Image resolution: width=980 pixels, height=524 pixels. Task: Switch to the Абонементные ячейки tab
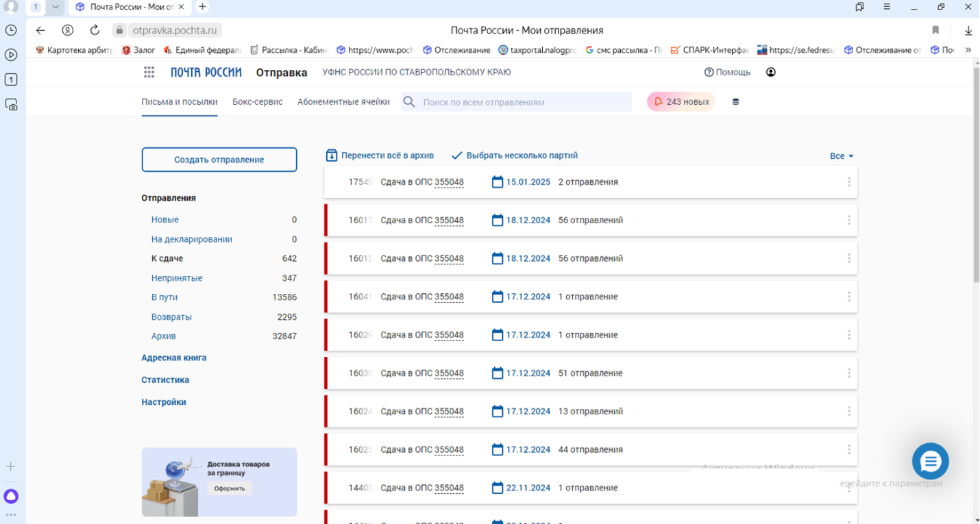343,102
